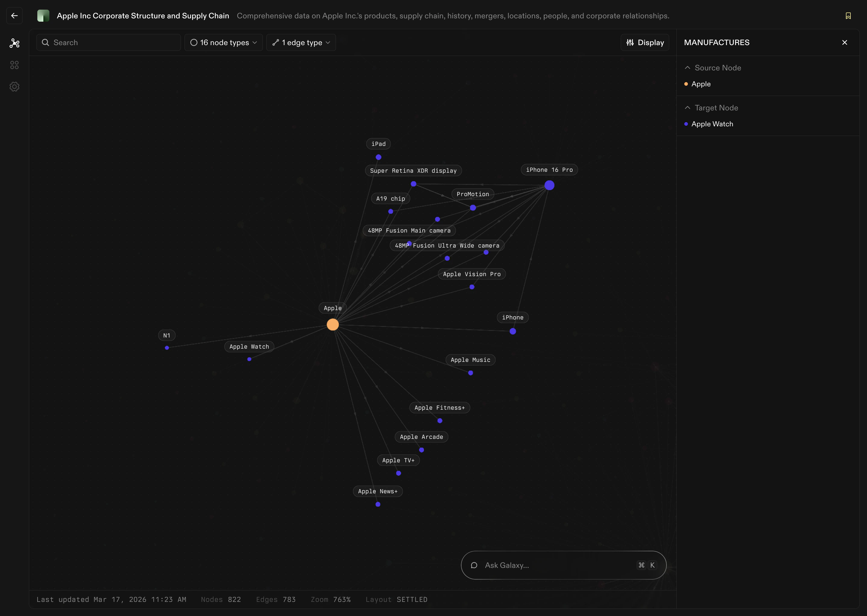Close the MANUFACTURES panel
The width and height of the screenshot is (867, 616).
pos(845,42)
